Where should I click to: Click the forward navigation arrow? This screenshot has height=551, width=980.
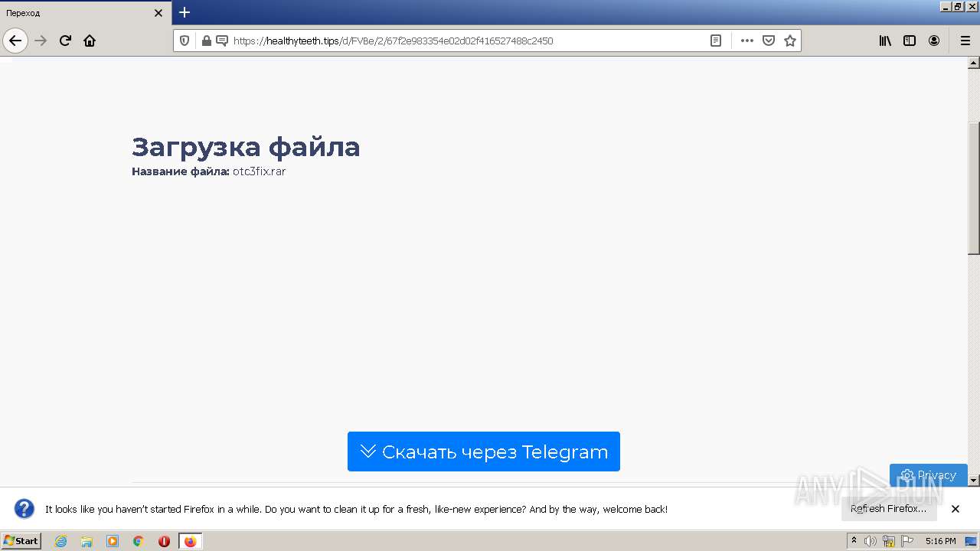click(x=41, y=41)
